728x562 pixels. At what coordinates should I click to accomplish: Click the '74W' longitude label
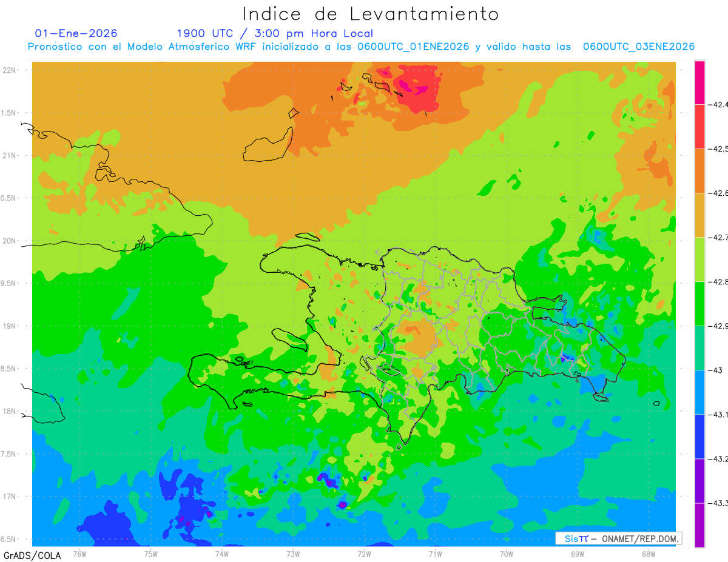pos(222,554)
